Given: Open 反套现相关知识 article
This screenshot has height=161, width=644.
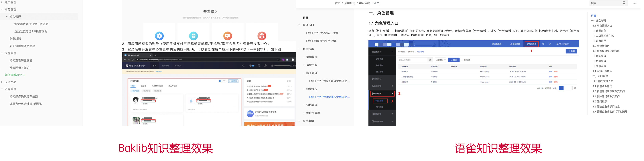Looking at the screenshot, I should 19,68.
